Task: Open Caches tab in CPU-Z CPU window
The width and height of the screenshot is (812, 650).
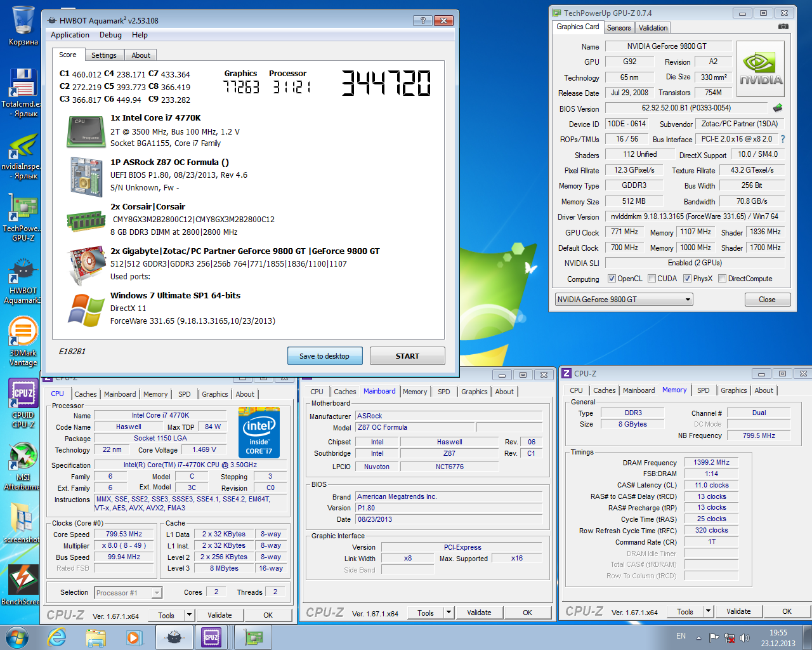Action: [86, 394]
